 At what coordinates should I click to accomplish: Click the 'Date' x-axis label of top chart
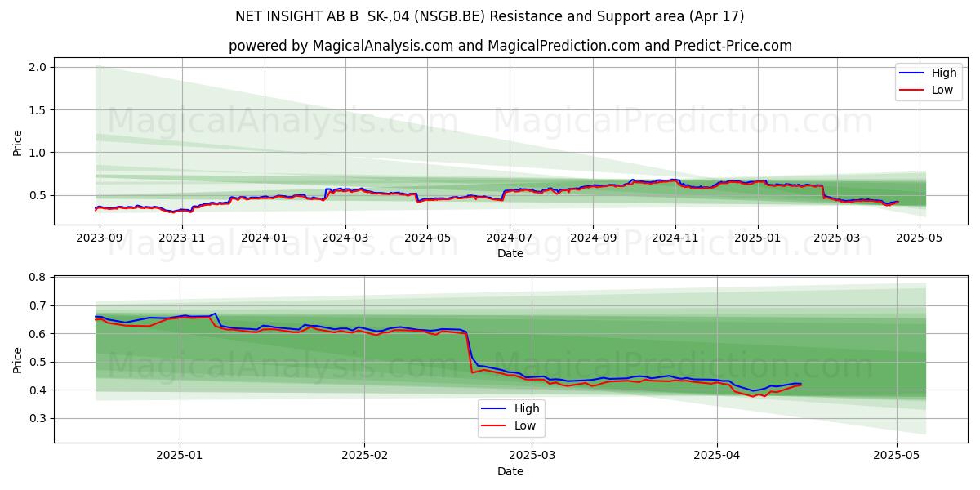[x=510, y=254]
